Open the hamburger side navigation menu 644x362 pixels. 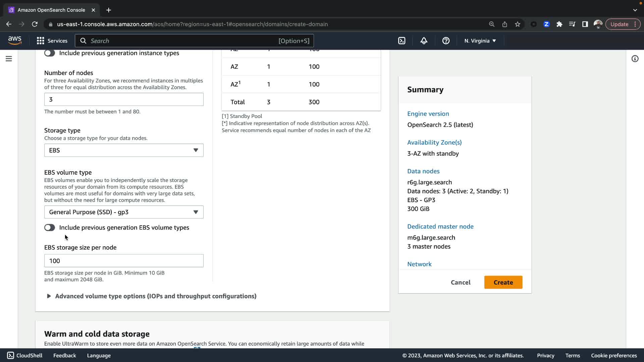[x=9, y=59]
